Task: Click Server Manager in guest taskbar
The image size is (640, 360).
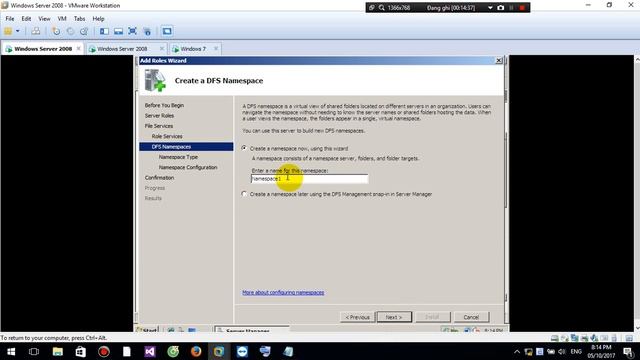Action: tap(252, 329)
